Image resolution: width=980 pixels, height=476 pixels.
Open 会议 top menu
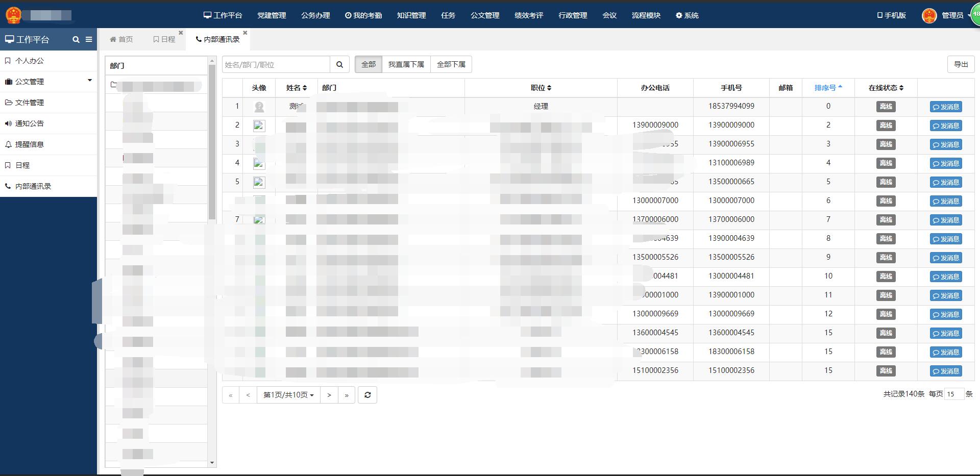pyautogui.click(x=609, y=15)
